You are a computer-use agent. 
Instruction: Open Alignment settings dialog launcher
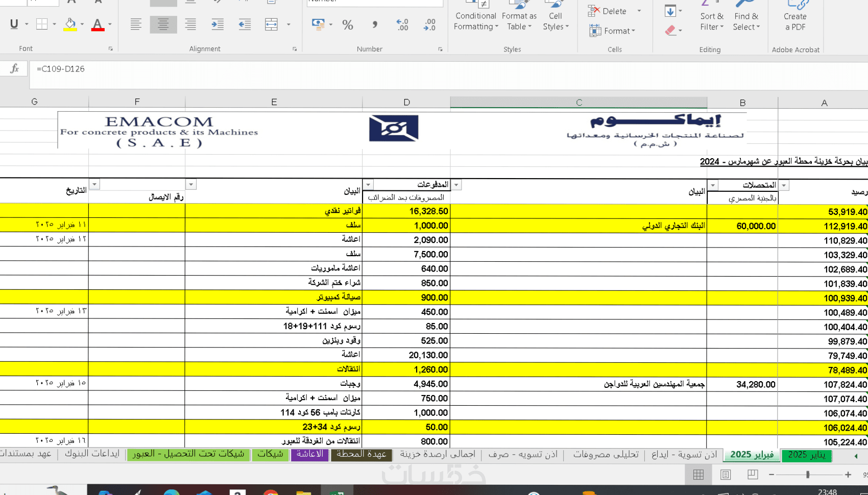(295, 49)
